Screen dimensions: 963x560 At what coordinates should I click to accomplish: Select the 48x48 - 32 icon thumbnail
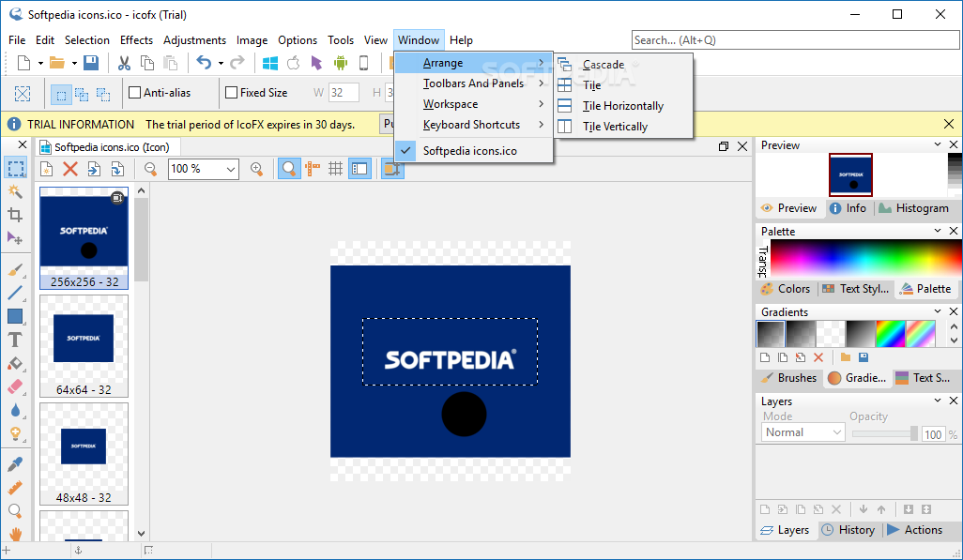coord(84,454)
